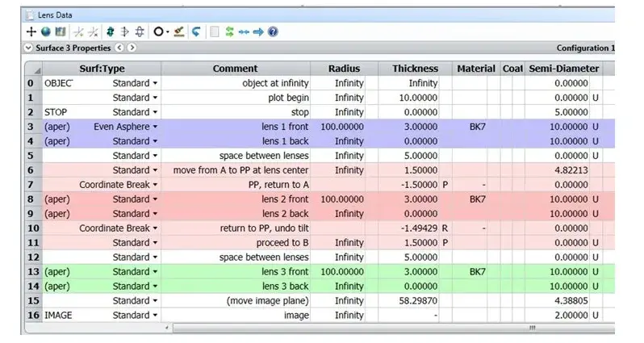
Task: Click the blue curved undo arrow icon
Action: pyautogui.click(x=196, y=31)
